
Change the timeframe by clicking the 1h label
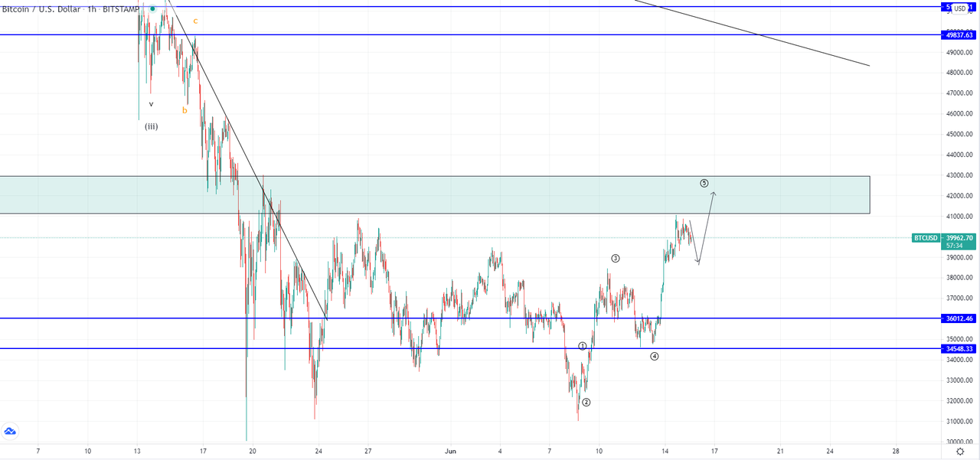[92, 8]
